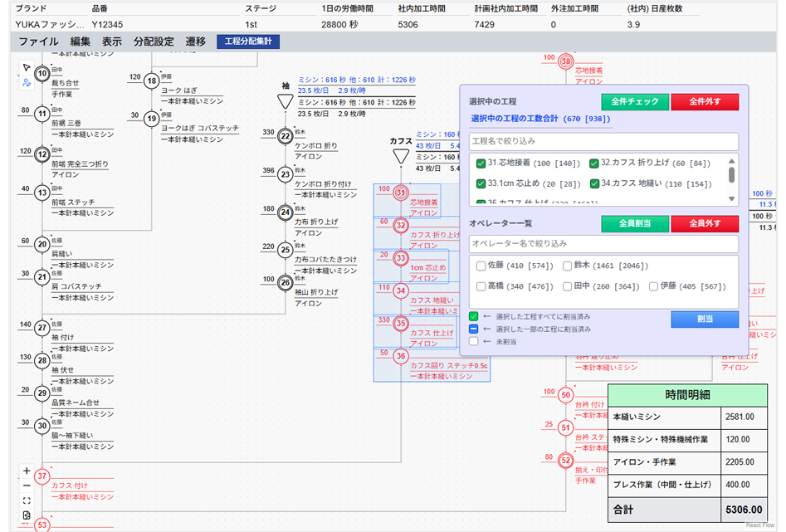Check operator 鈴木 checkbox
Viewport: 786px width, 532px height.
[x=567, y=266]
